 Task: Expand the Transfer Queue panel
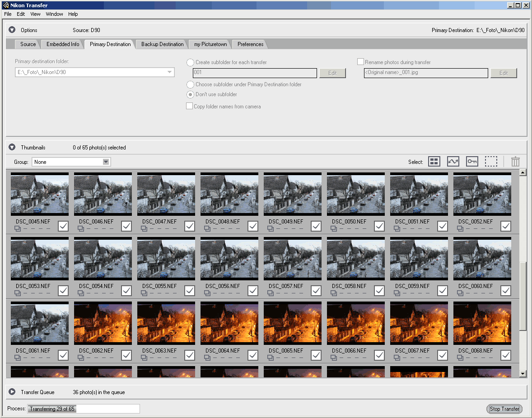click(x=12, y=392)
